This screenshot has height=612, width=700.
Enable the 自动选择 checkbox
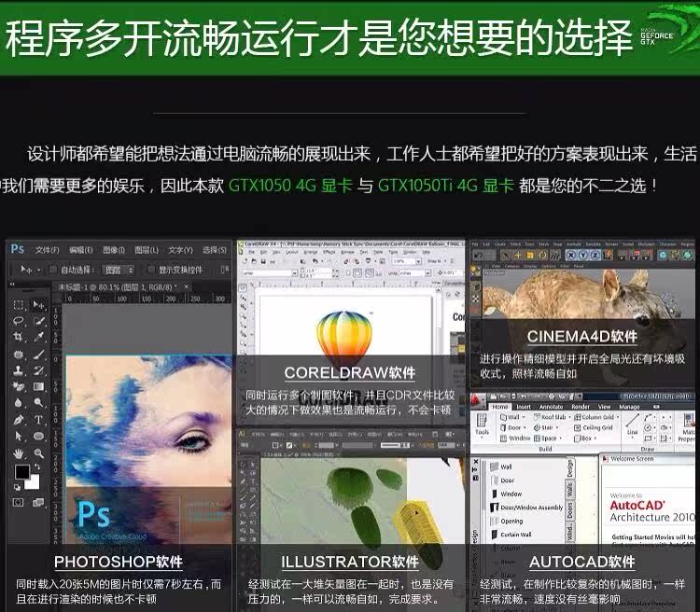point(53,270)
